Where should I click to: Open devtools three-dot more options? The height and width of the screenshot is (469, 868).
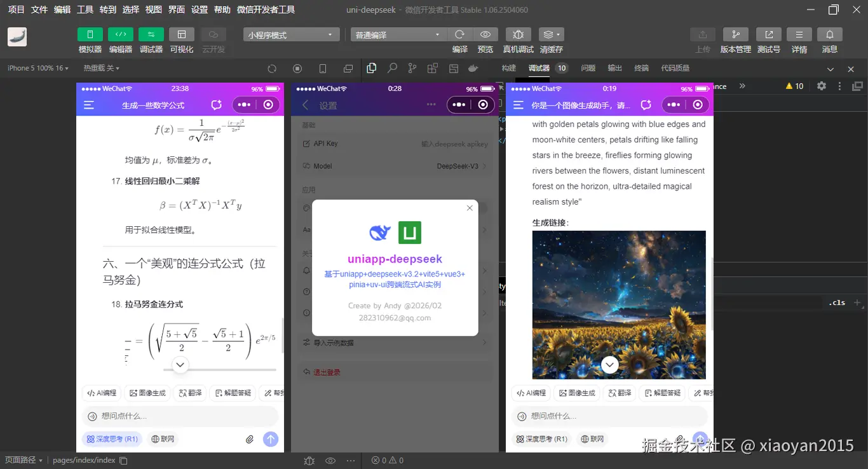click(x=839, y=86)
